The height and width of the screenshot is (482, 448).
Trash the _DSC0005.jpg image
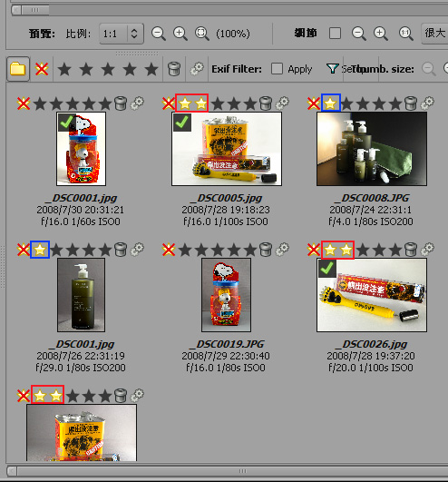click(x=266, y=103)
